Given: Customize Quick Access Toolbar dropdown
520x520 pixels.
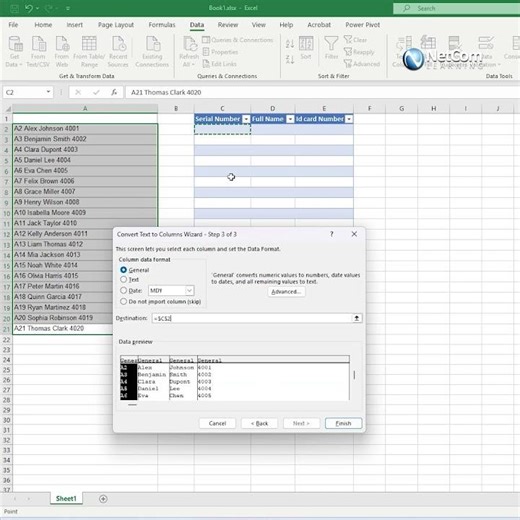Looking at the screenshot, I should [x=68, y=8].
